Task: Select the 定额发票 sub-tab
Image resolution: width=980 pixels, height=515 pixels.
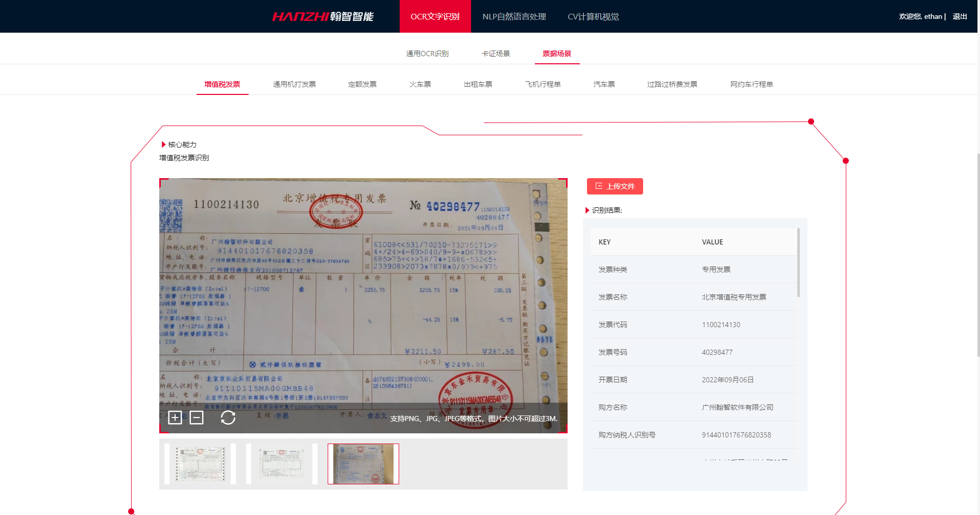Action: pos(362,84)
